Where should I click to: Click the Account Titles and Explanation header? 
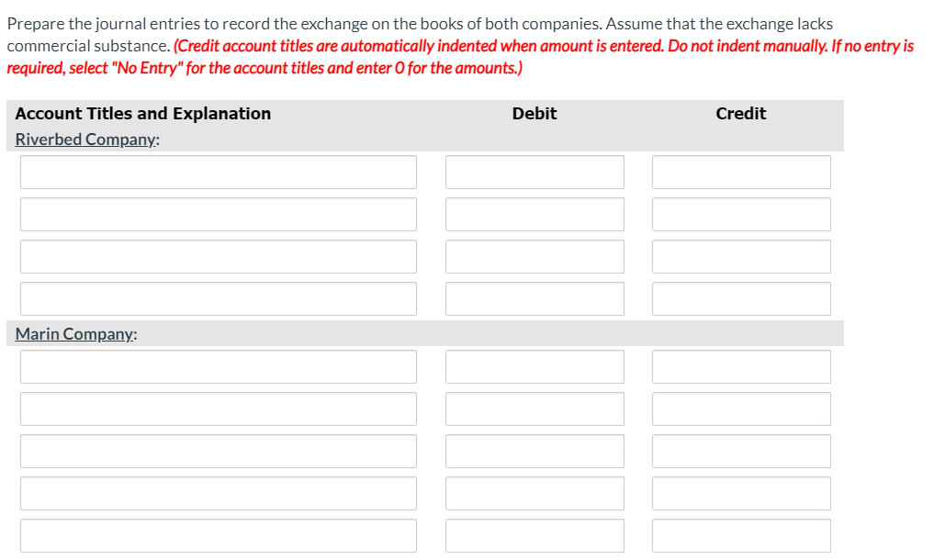(x=143, y=114)
